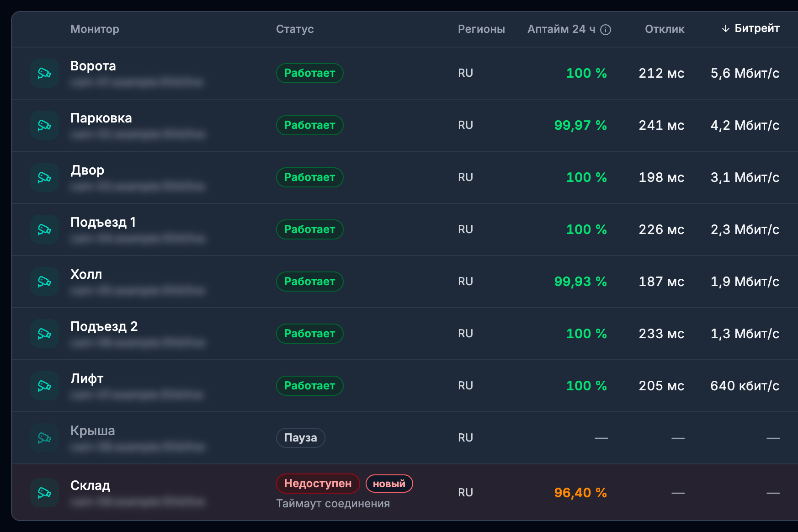Image resolution: width=798 pixels, height=532 pixels.
Task: Click the 5,6 Мбит/с bitrate value
Action: [745, 73]
